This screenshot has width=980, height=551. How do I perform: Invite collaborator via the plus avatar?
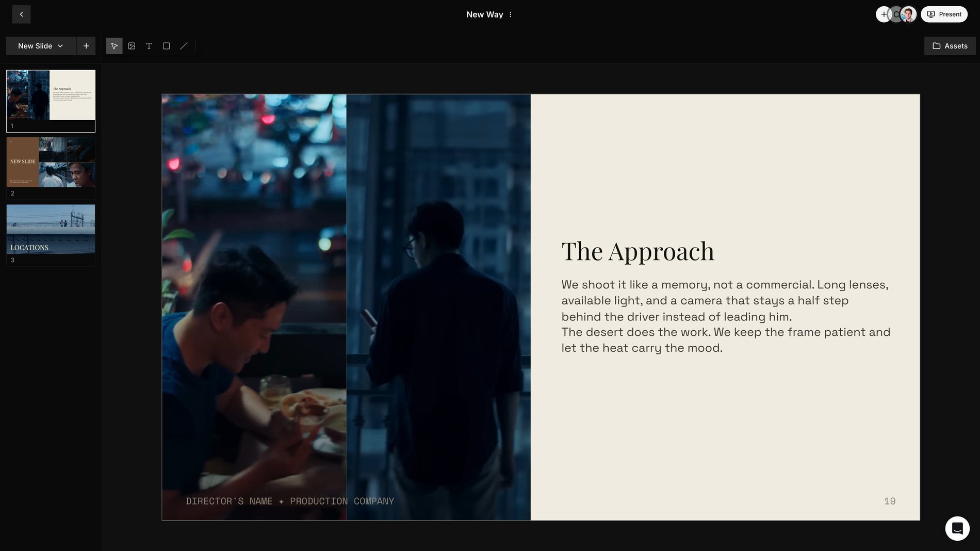click(883, 14)
